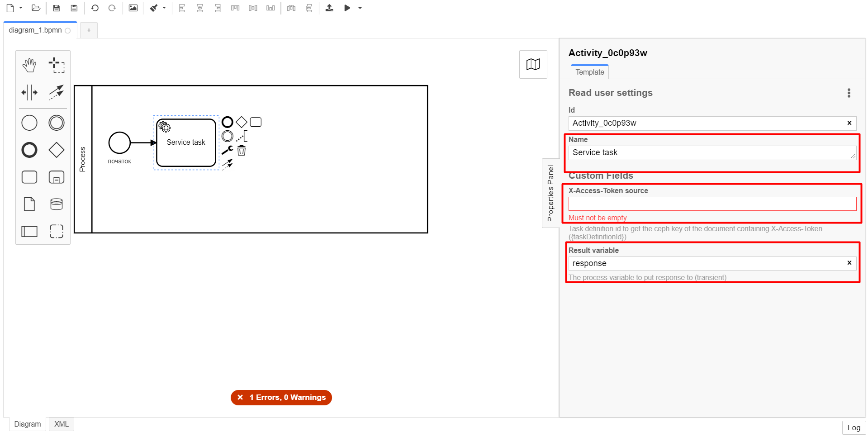Switch to the Diagram view tab
The image size is (868, 437).
(28, 424)
